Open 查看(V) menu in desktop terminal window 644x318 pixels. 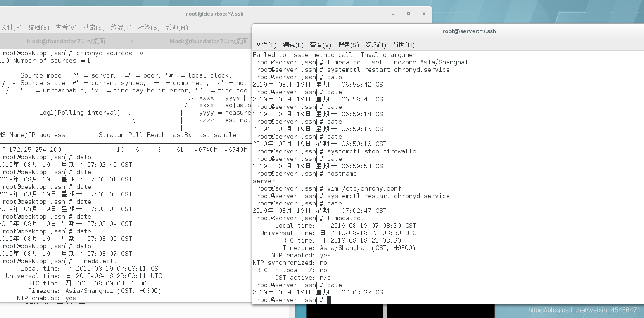[66, 28]
